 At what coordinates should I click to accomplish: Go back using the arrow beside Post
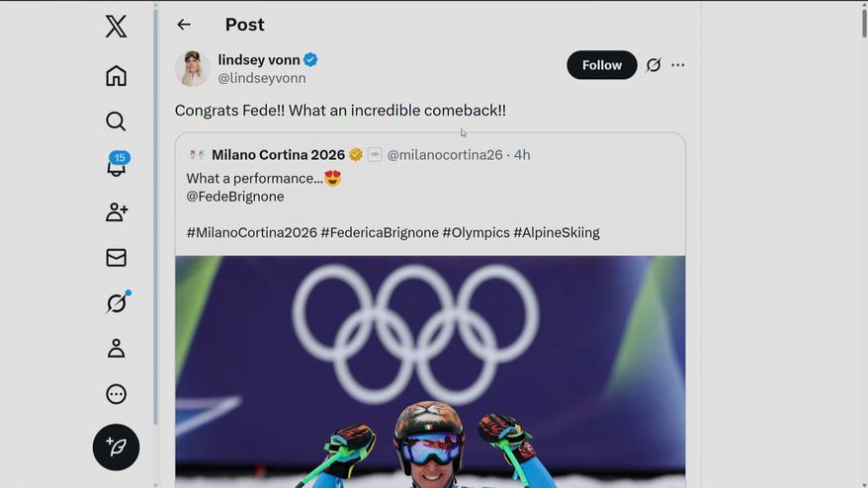point(184,25)
